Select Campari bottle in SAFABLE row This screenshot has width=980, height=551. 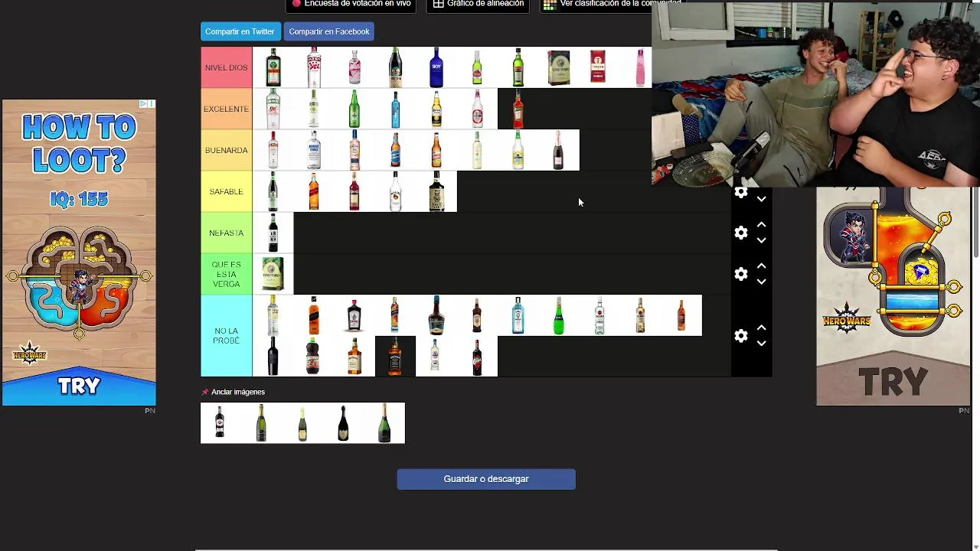354,191
